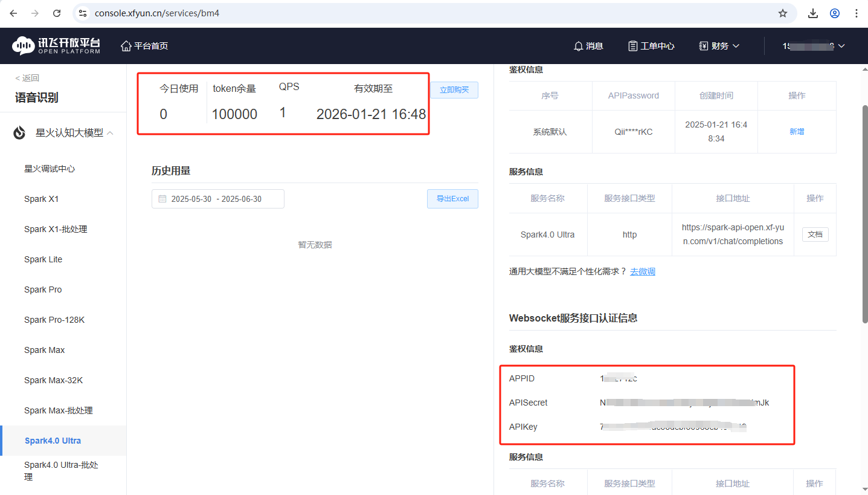
Task: Click the http interface type cell
Action: pos(629,235)
